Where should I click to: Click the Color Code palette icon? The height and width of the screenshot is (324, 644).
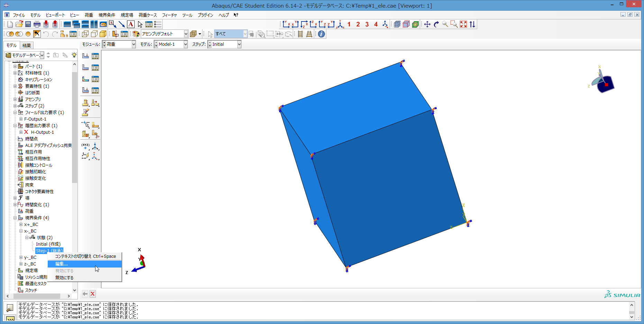(136, 34)
